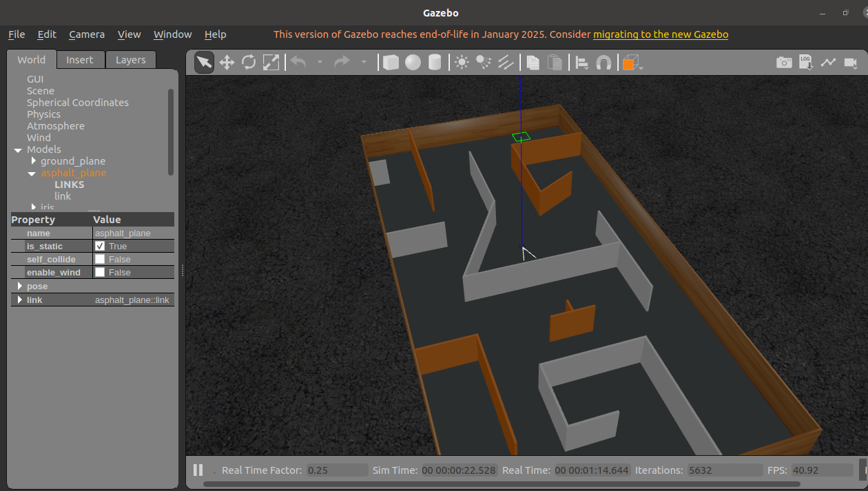Open the Camera menu

click(x=87, y=34)
